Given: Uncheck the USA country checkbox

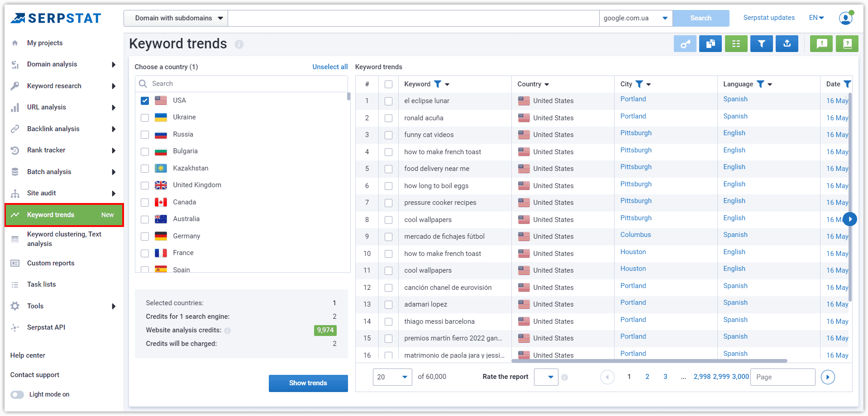Looking at the screenshot, I should [145, 100].
